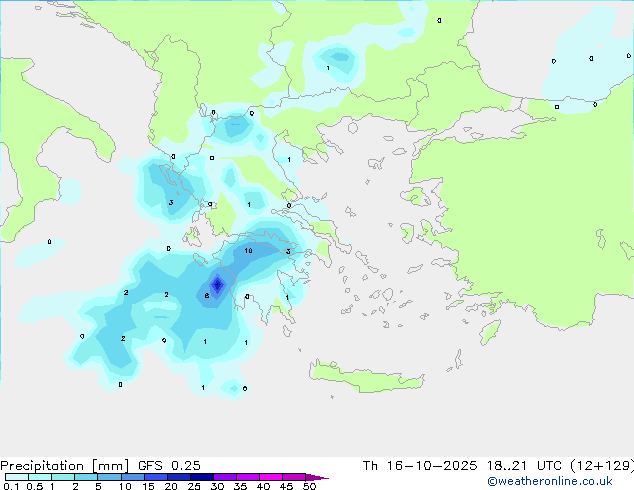The width and height of the screenshot is (634, 490).
Task: Open the weatheronline.co.uk copyright link
Action: (550, 481)
